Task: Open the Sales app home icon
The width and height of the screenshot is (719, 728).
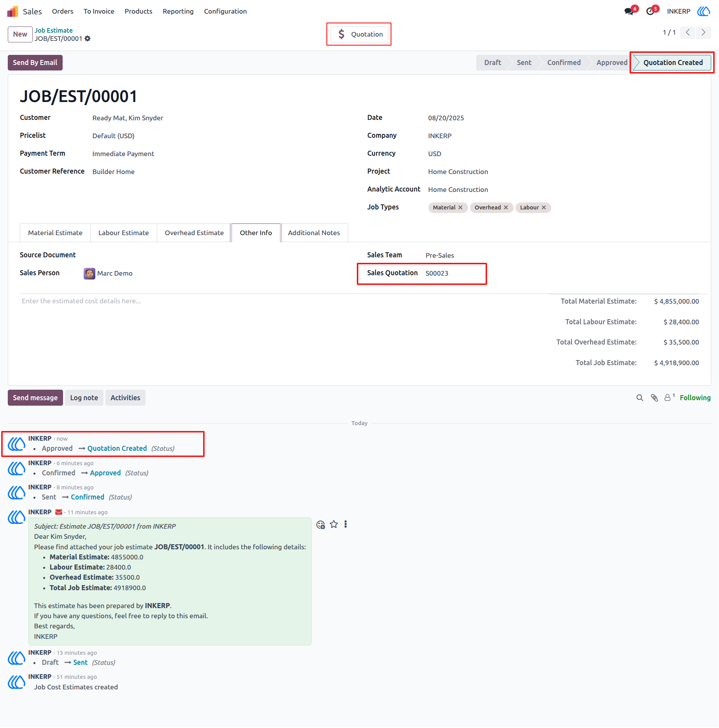Action: [x=12, y=11]
